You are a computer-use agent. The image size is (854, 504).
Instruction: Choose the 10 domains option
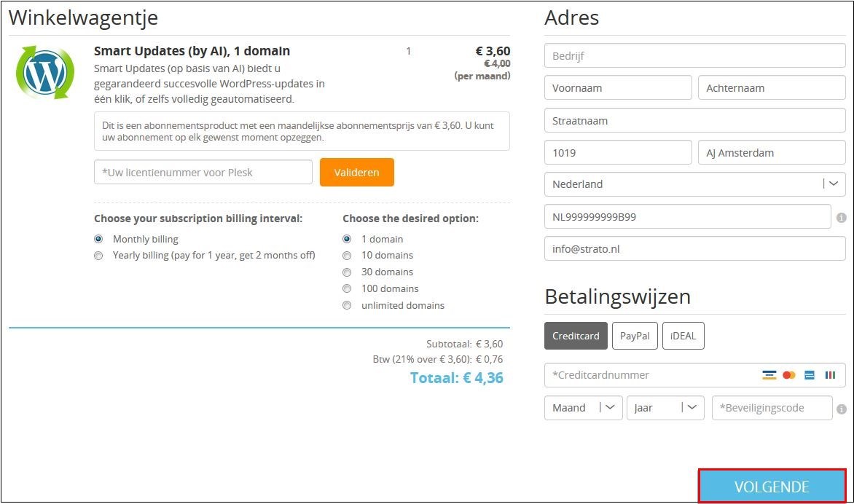tap(347, 255)
